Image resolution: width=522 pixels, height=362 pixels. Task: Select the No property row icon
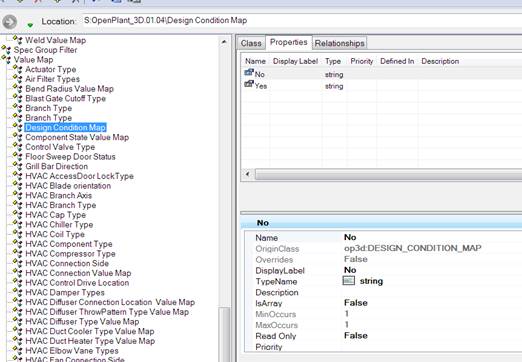pos(249,72)
